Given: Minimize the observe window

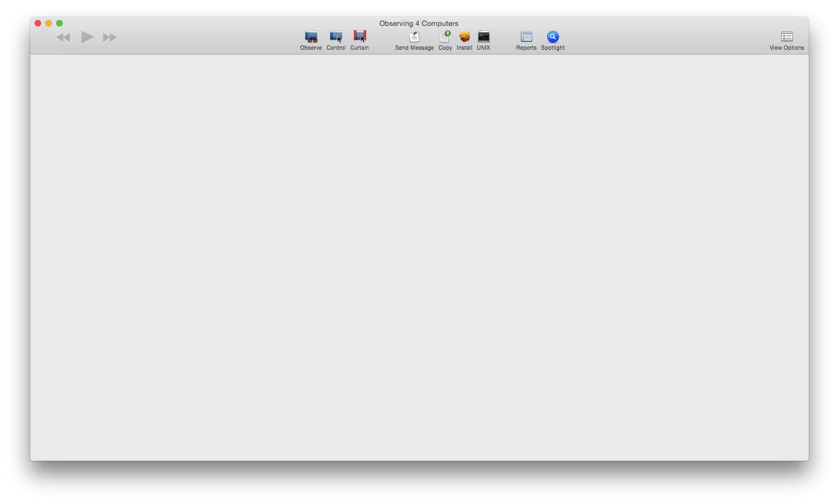Looking at the screenshot, I should point(49,23).
